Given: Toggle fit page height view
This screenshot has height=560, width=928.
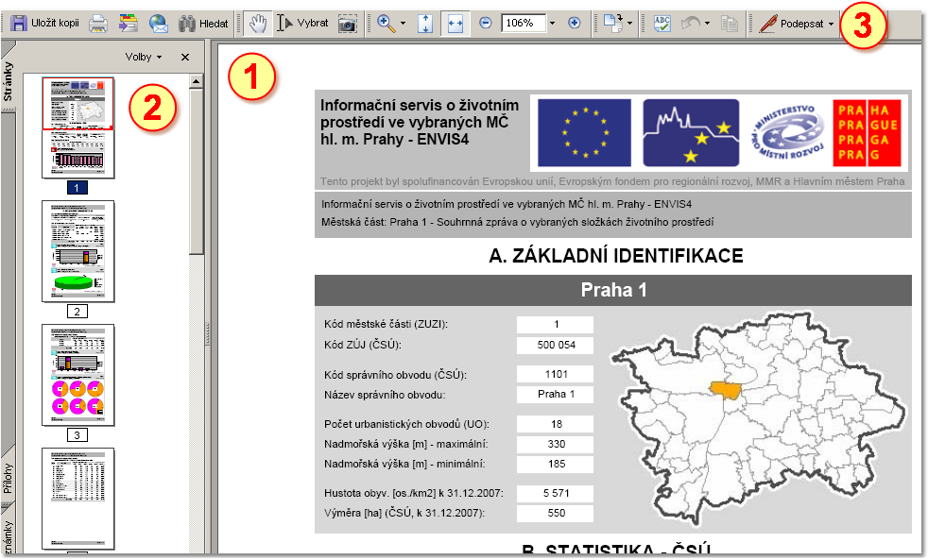Looking at the screenshot, I should (x=425, y=24).
